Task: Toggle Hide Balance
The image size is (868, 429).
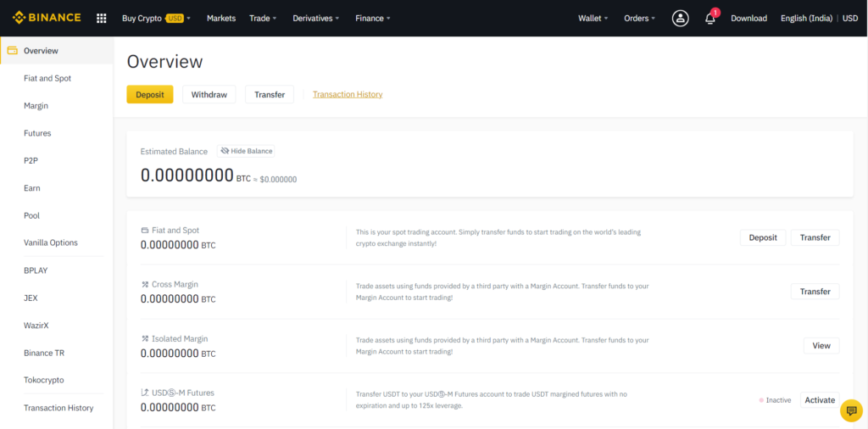Action: pyautogui.click(x=246, y=151)
